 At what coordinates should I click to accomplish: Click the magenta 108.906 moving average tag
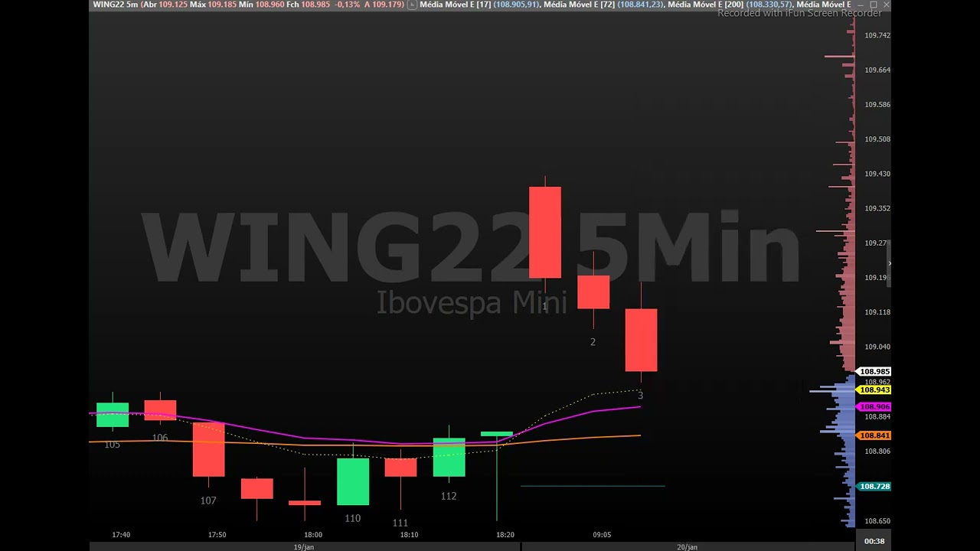click(x=874, y=407)
